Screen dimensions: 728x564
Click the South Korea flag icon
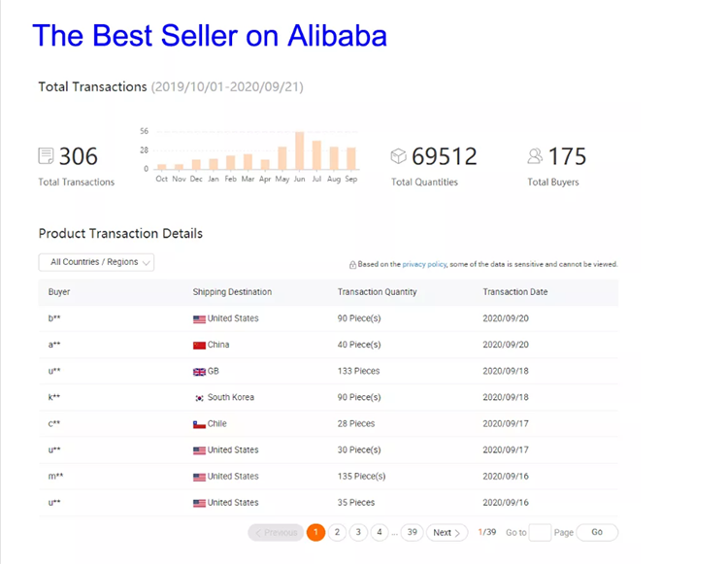pos(199,398)
